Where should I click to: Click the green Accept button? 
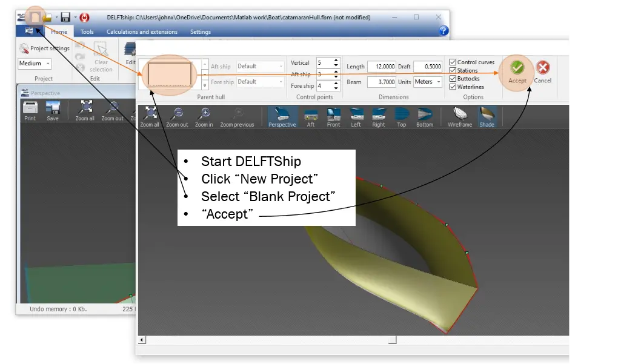517,72
